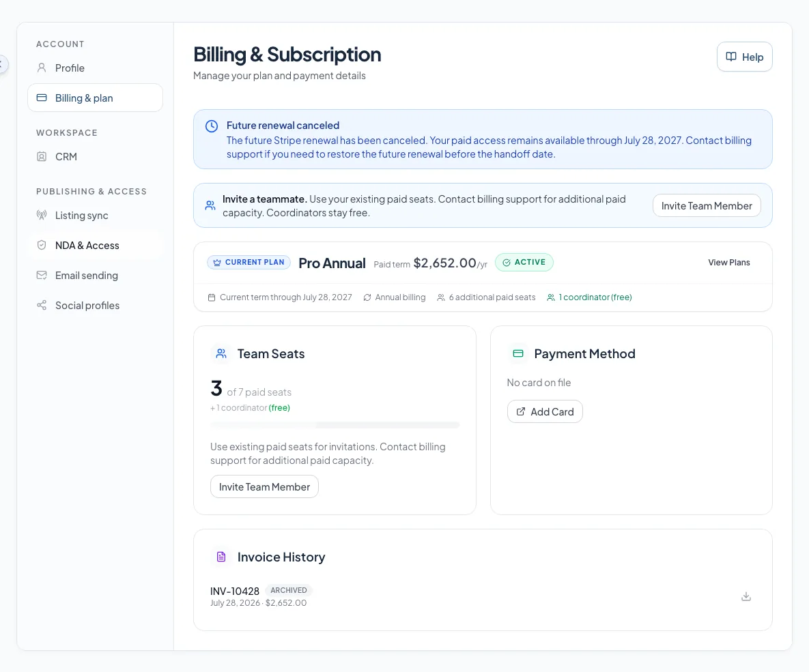The image size is (809, 672).
Task: Click the ARCHIVED badge on INV-10428
Action: pyautogui.click(x=288, y=591)
